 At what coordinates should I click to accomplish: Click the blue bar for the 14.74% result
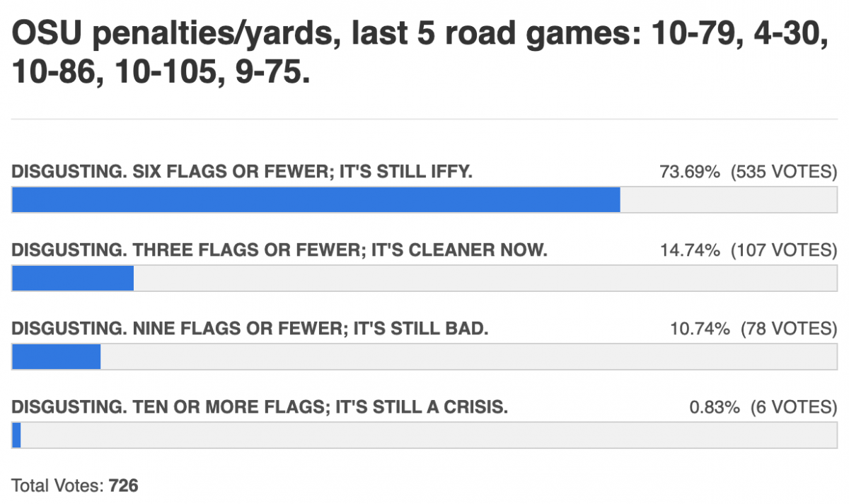73,278
